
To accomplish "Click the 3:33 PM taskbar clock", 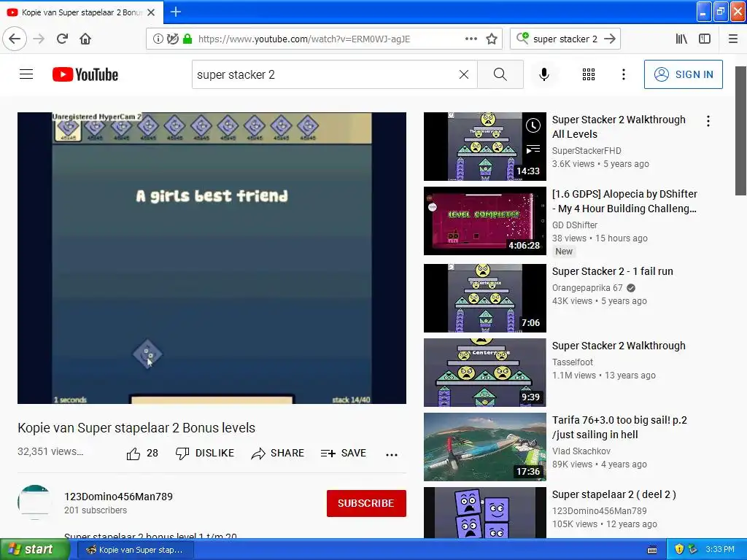I will click(720, 550).
